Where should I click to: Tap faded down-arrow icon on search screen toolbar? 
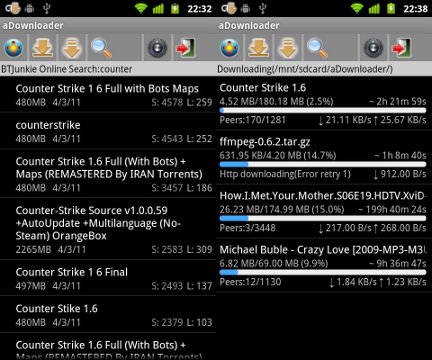[x=71, y=48]
